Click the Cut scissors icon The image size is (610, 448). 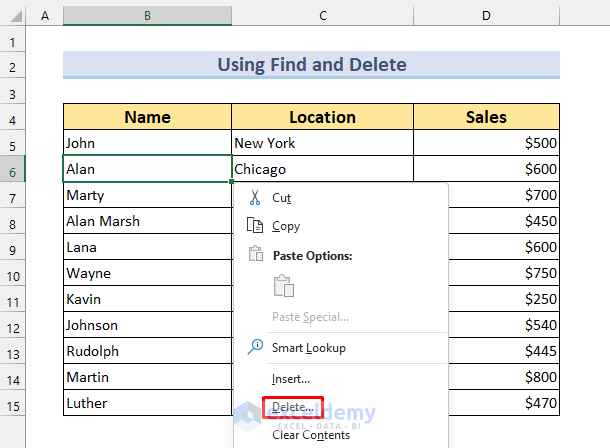pos(254,198)
